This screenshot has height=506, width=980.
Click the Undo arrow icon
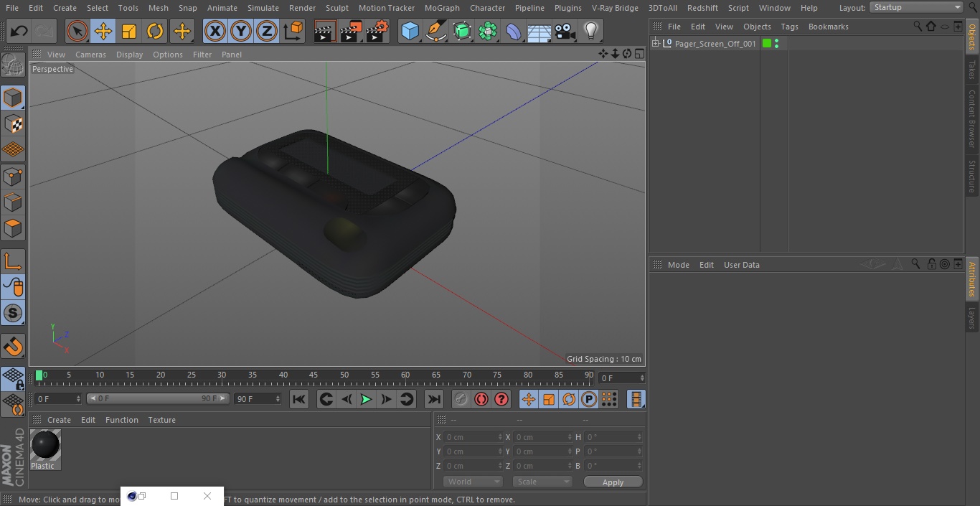[x=19, y=31]
